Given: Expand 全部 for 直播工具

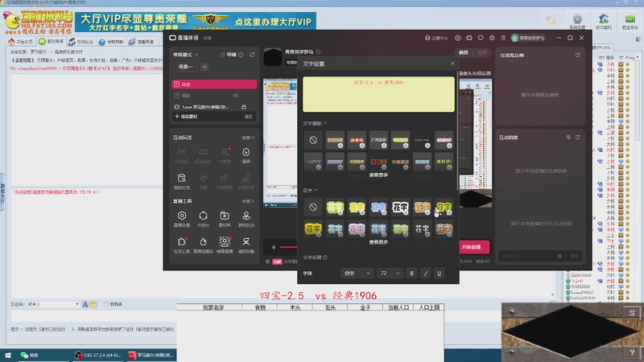Looking at the screenshot, I should [x=248, y=201].
